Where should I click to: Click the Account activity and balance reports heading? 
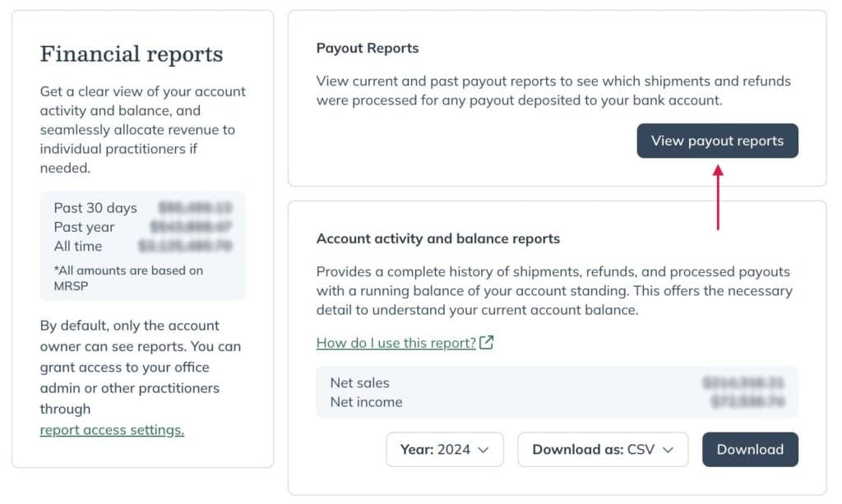(437, 239)
